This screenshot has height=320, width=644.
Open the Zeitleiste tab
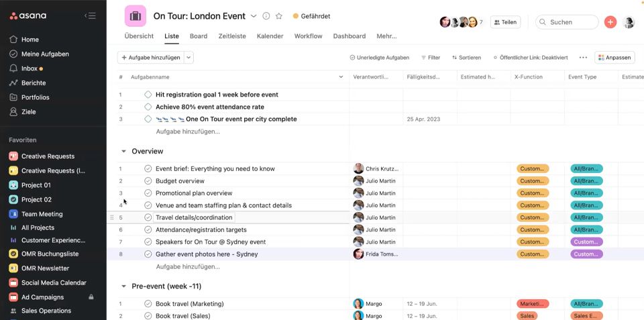tap(232, 36)
